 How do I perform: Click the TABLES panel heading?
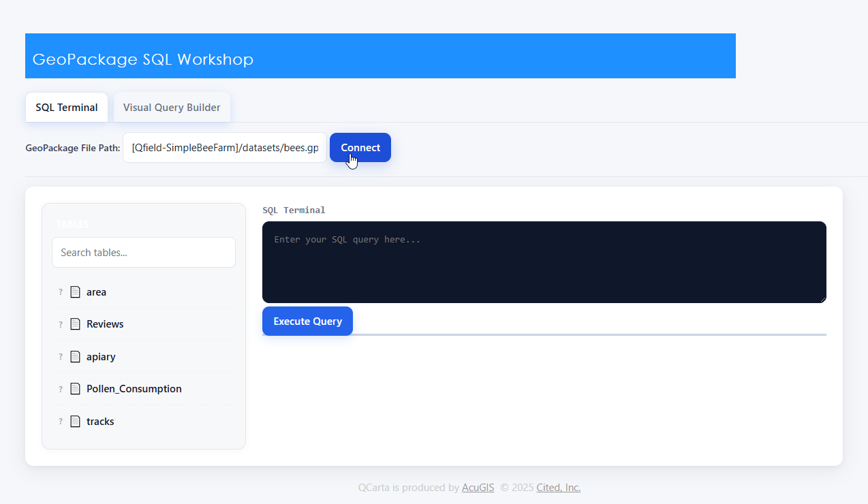click(72, 224)
